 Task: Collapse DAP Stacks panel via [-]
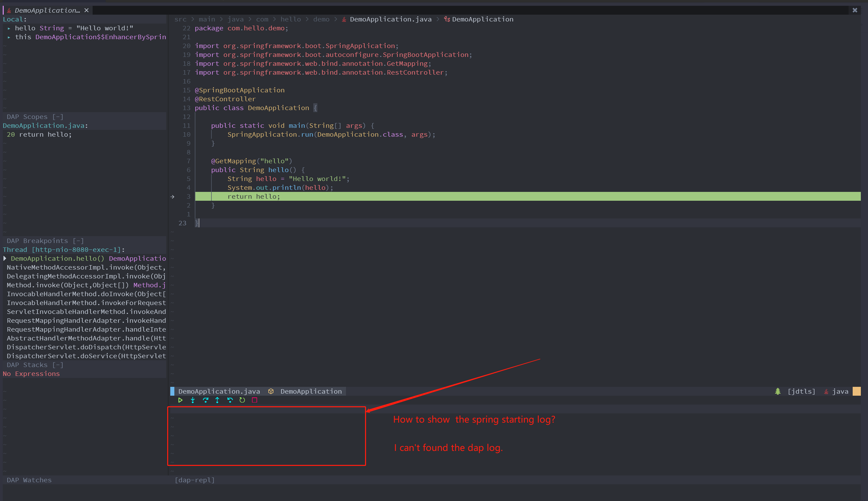click(58, 365)
